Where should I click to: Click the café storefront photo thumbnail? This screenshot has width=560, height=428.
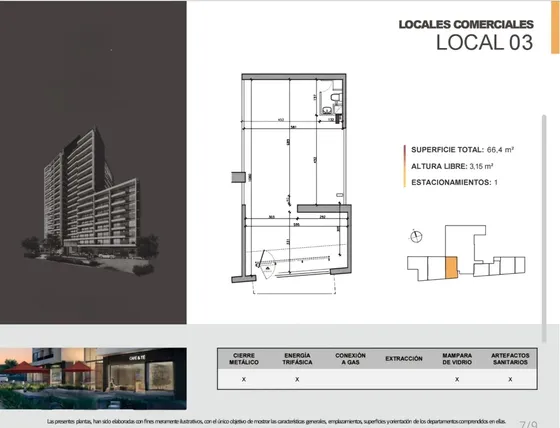93,378
